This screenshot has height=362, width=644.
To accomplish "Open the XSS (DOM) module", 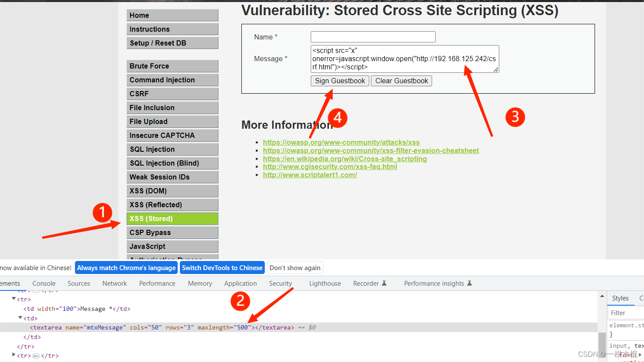I will pos(172,191).
